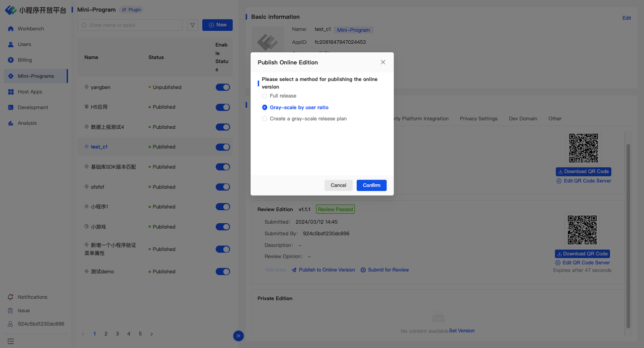This screenshot has width=644, height=348.
Task: Open the Mini-Programs menu item
Action: tap(36, 76)
